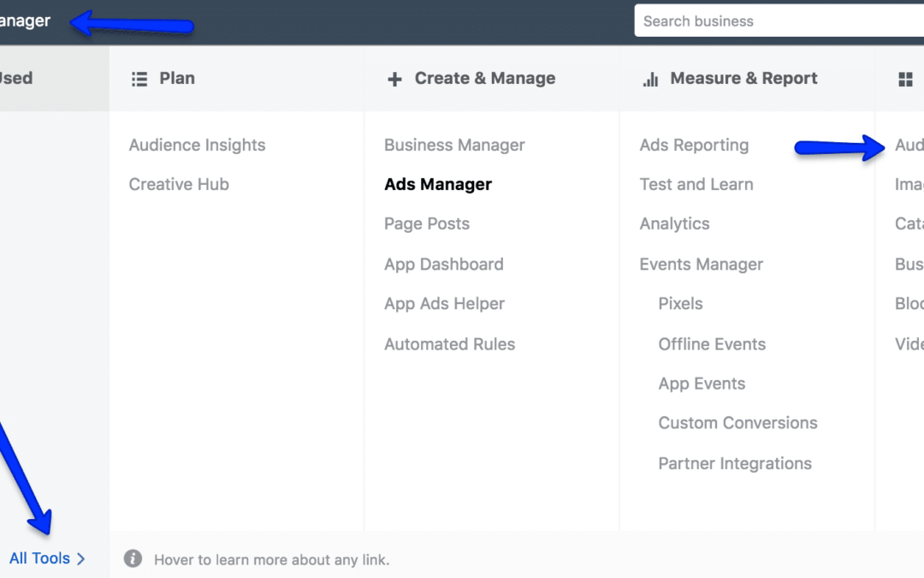Select Offline Events

point(712,344)
